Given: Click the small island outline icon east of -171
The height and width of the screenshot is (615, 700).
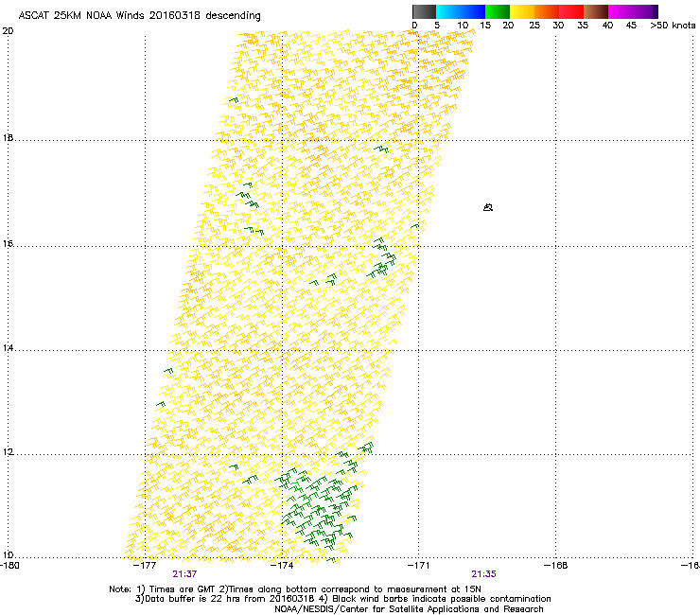Looking at the screenshot, I should pos(488,207).
